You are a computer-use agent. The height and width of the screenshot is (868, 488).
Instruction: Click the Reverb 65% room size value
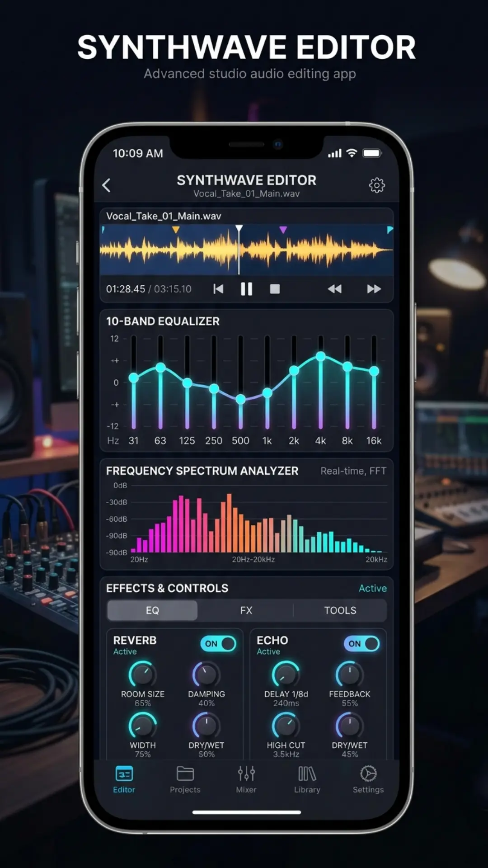click(x=143, y=703)
